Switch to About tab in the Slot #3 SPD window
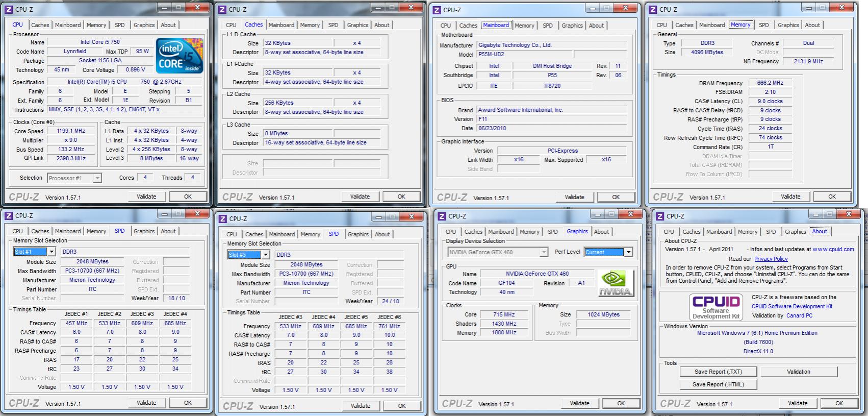Image resolution: width=868 pixels, height=416 pixels. coord(382,234)
